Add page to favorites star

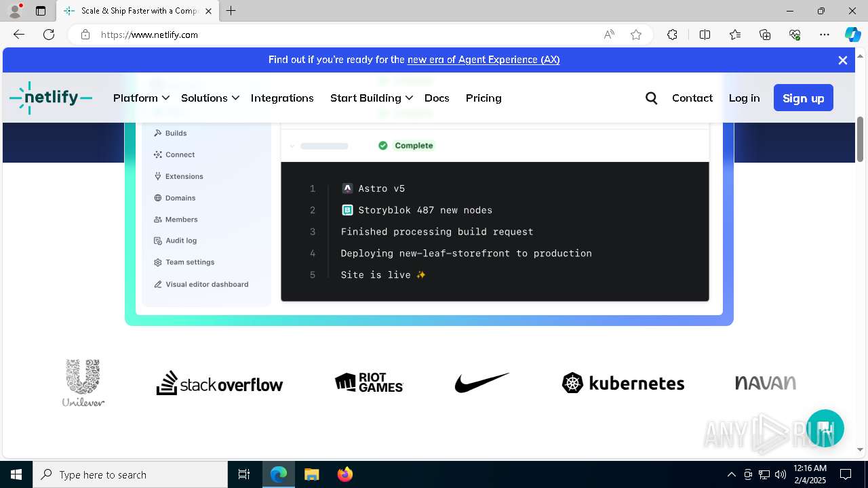tap(636, 35)
